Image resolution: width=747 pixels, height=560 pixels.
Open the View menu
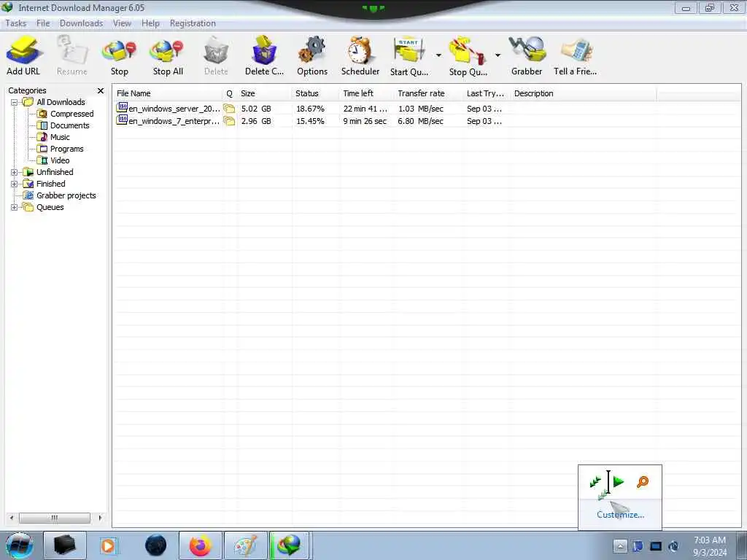tap(122, 23)
